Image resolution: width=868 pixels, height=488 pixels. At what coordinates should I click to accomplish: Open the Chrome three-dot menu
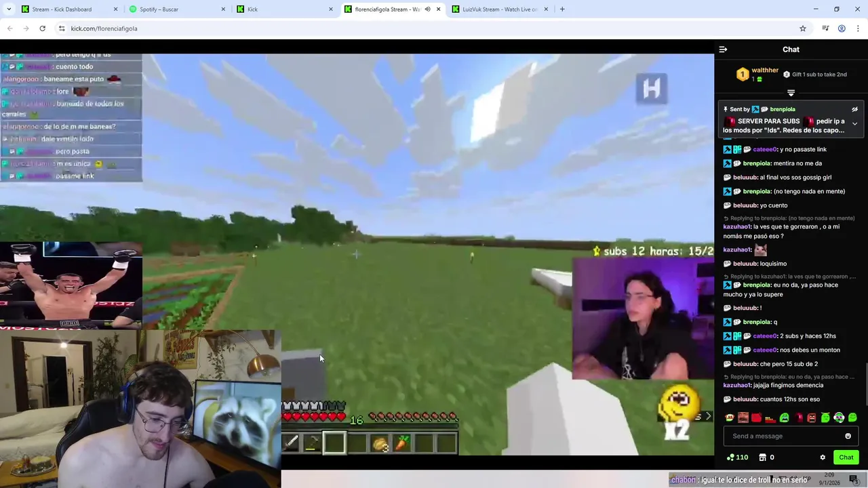pyautogui.click(x=858, y=28)
